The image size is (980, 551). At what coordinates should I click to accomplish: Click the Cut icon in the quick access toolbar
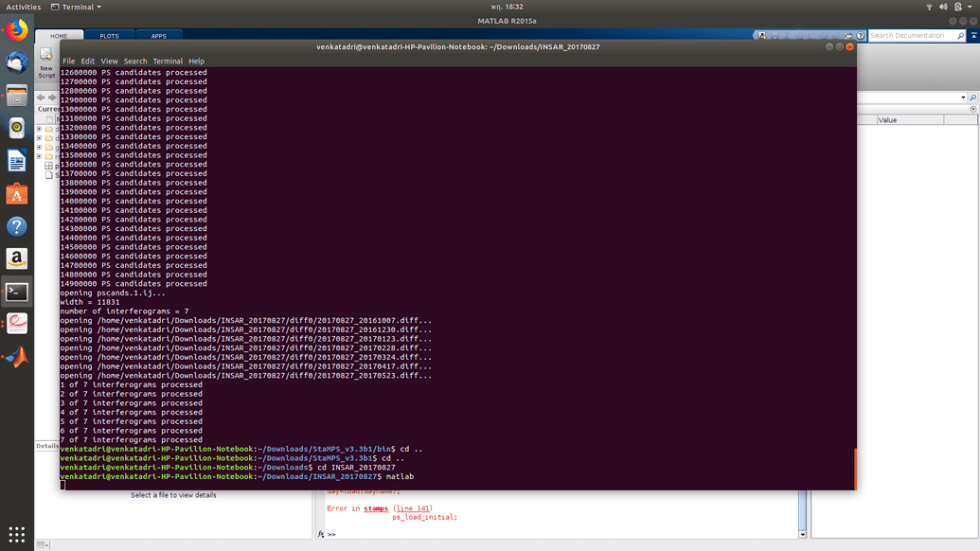pyautogui.click(x=787, y=35)
